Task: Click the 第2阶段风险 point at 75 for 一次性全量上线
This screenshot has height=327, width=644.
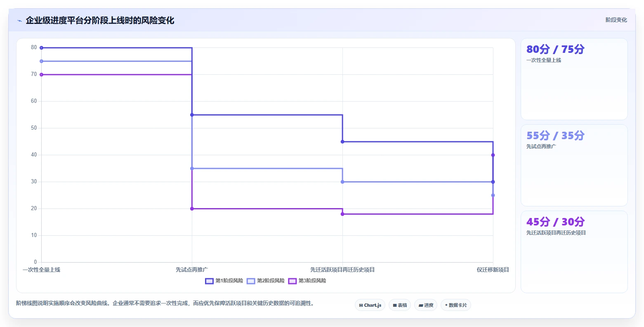Action: pyautogui.click(x=41, y=61)
